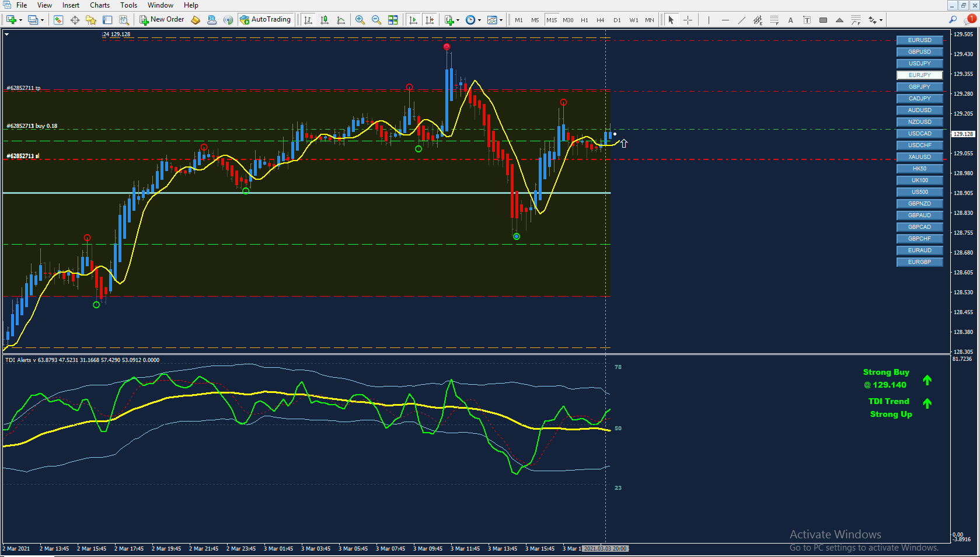The height and width of the screenshot is (557, 980).
Task: Expand the periodicity clock dropdown
Action: pos(479,20)
